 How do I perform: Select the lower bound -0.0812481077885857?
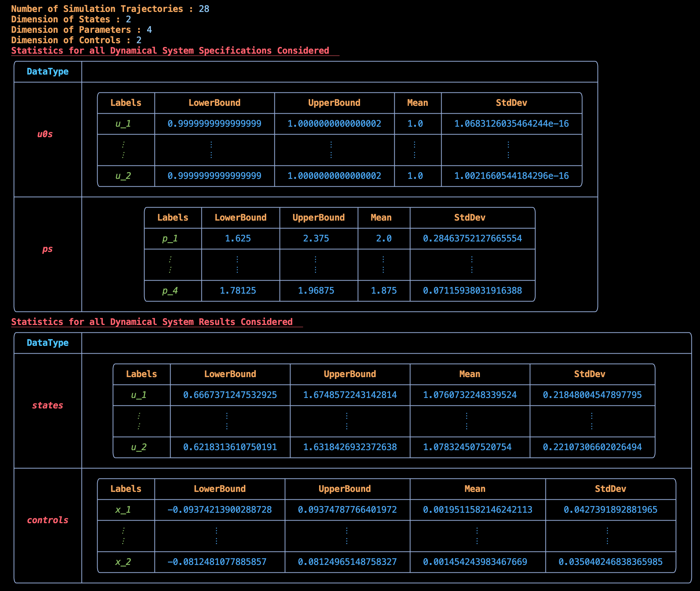pyautogui.click(x=217, y=562)
